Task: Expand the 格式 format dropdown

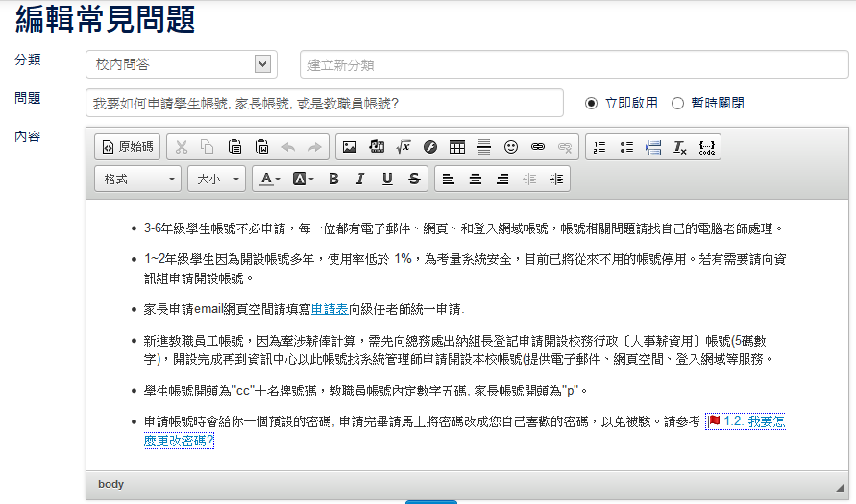Action: pos(138,179)
